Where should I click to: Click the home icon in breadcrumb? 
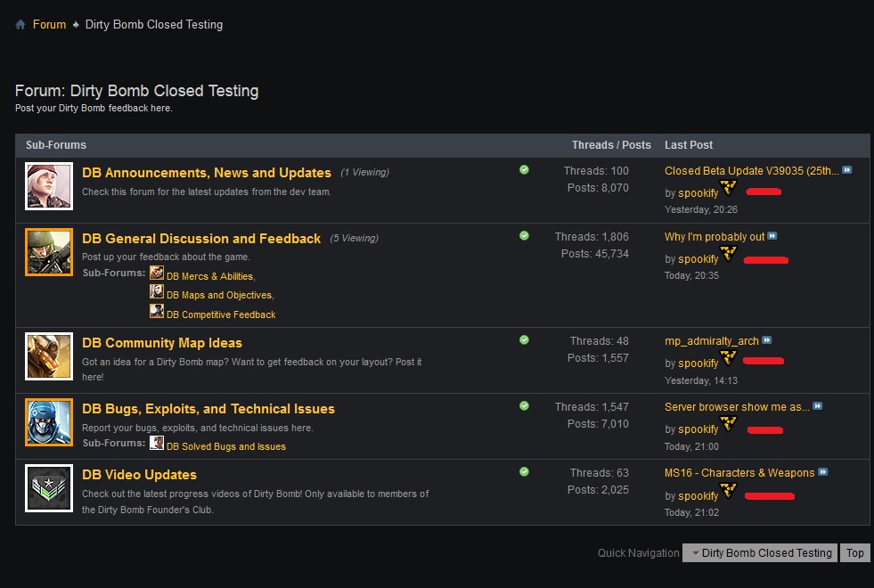(x=20, y=25)
